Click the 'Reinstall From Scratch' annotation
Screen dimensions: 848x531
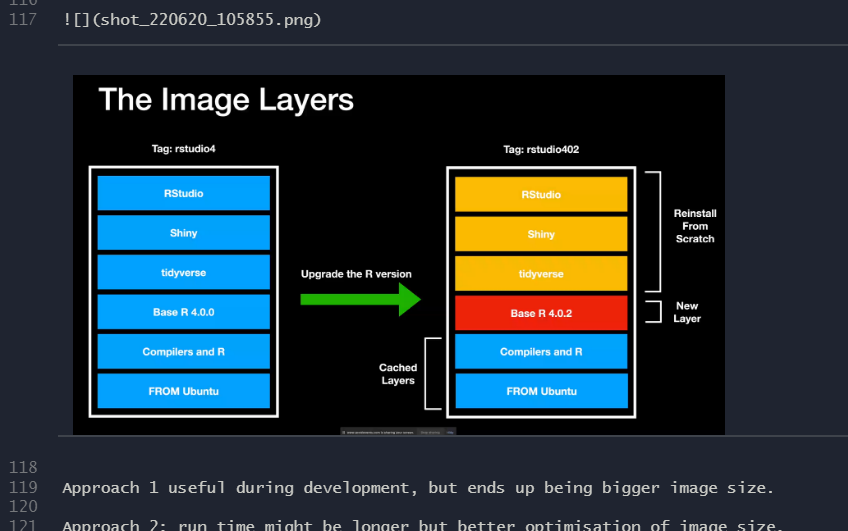point(695,226)
